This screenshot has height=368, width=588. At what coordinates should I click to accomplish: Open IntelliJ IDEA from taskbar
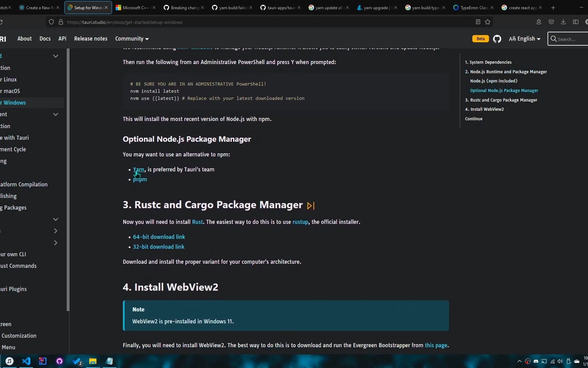click(x=43, y=361)
